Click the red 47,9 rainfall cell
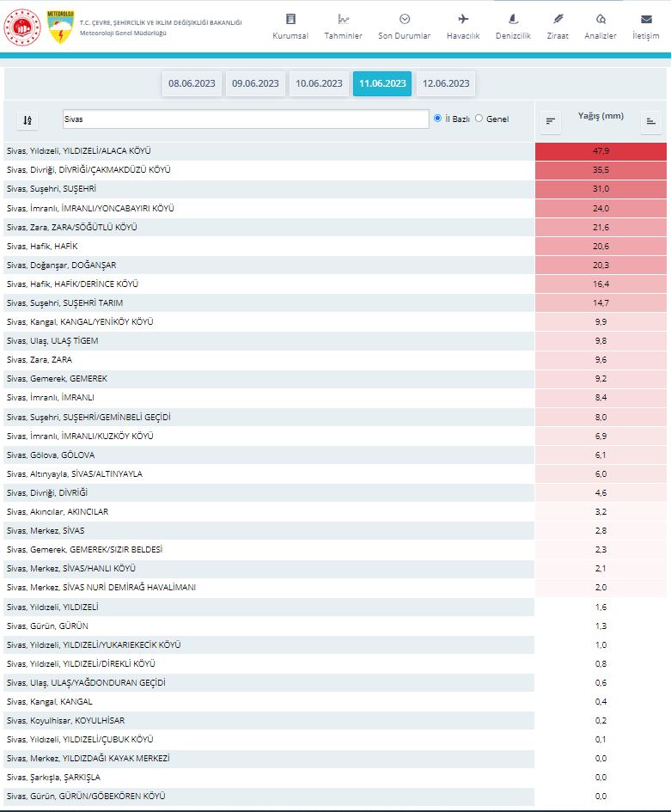Viewport: 671px width, 812px height. pos(601,151)
